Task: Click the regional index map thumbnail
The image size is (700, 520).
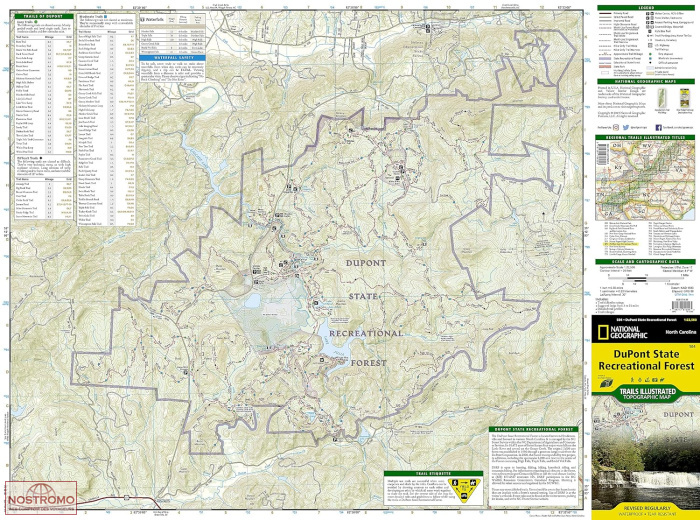Action: point(646,181)
